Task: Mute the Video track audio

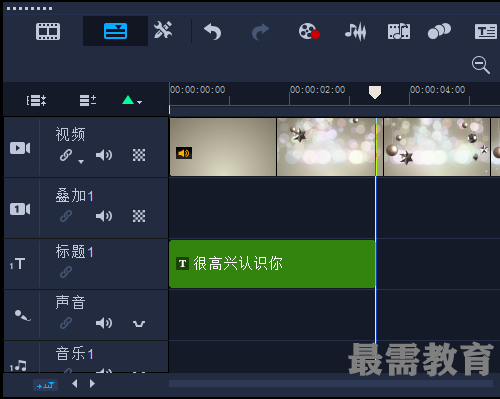Action: [x=104, y=155]
